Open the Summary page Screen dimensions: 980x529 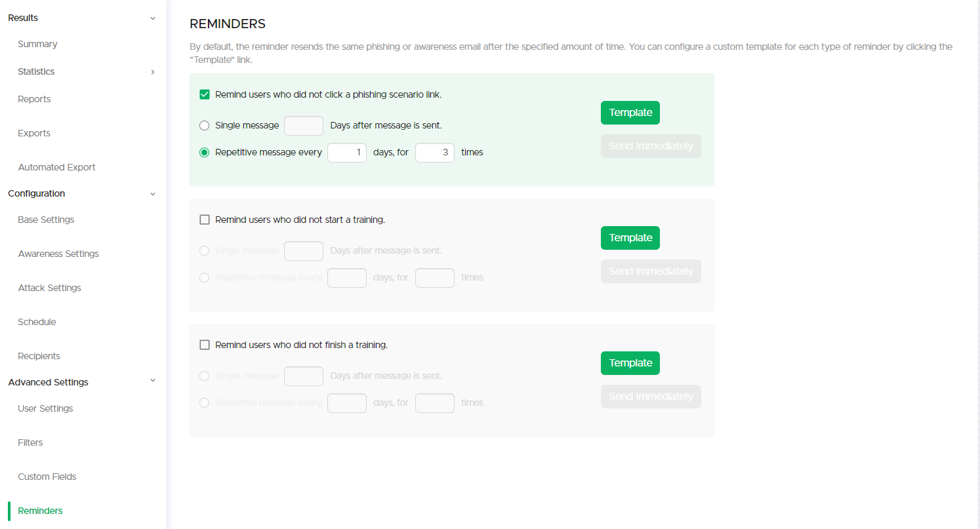(37, 44)
